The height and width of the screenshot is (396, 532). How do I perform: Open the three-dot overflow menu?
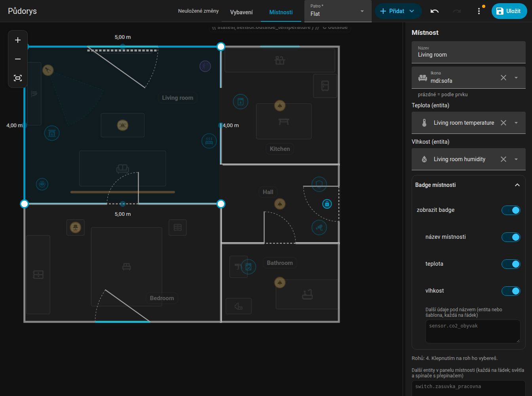click(x=479, y=11)
